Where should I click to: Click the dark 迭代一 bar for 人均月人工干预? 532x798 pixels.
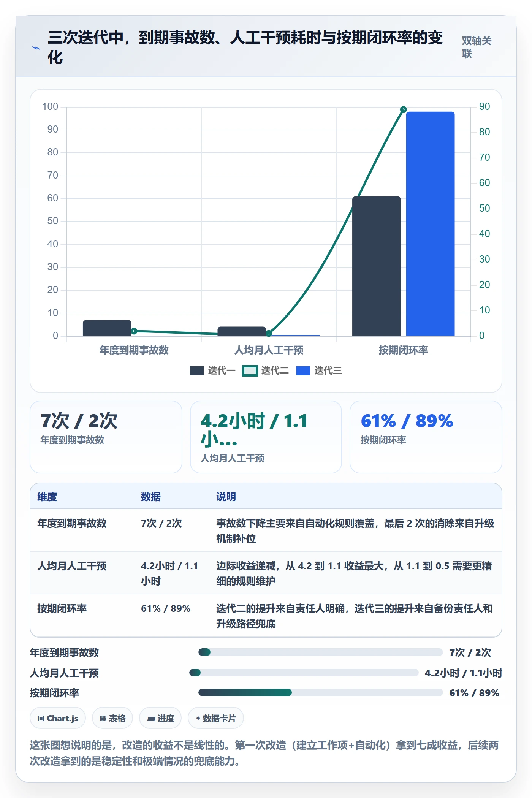click(242, 331)
